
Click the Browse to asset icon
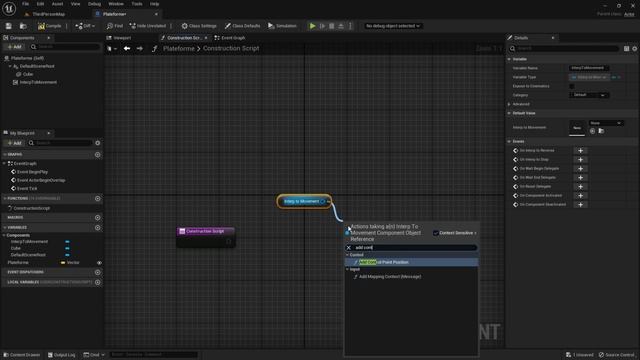[x=23, y=26]
